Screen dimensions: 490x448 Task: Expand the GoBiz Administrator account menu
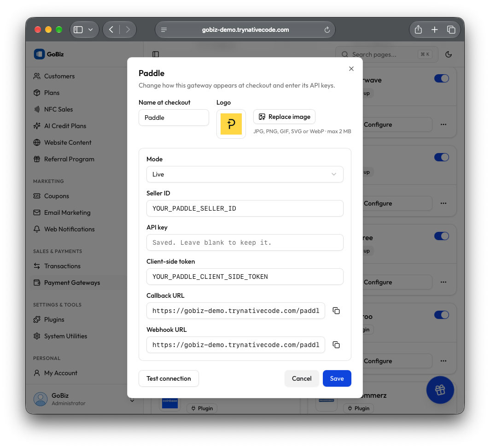point(84,399)
